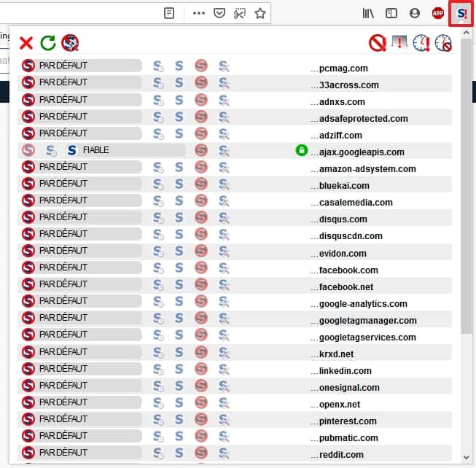Click popup scrollbar down arrow
This screenshot has height=468, width=476.
466,457
